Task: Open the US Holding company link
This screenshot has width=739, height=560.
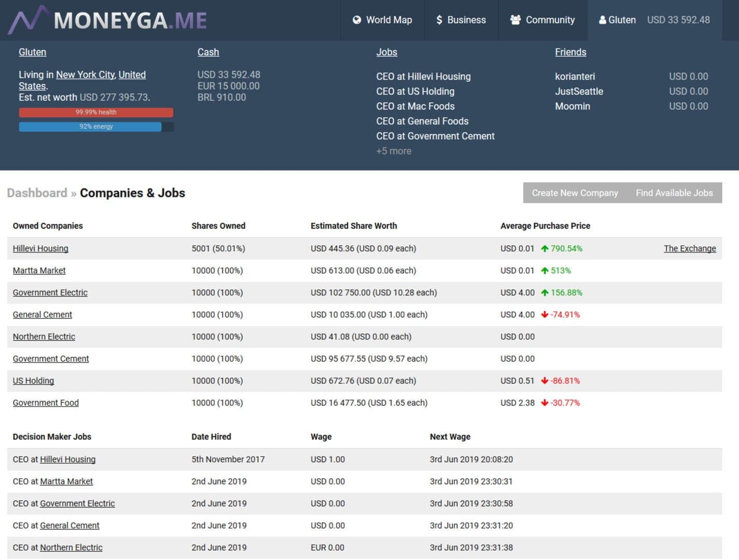Action: pyautogui.click(x=33, y=381)
